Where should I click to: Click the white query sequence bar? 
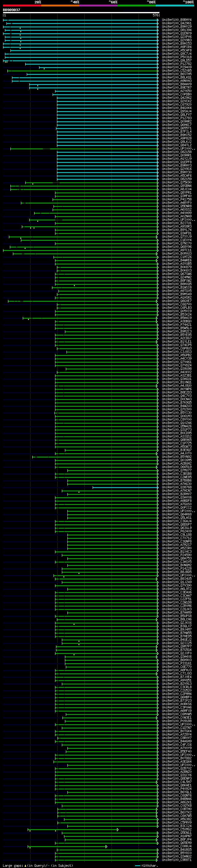pyautogui.click(x=81, y=12)
